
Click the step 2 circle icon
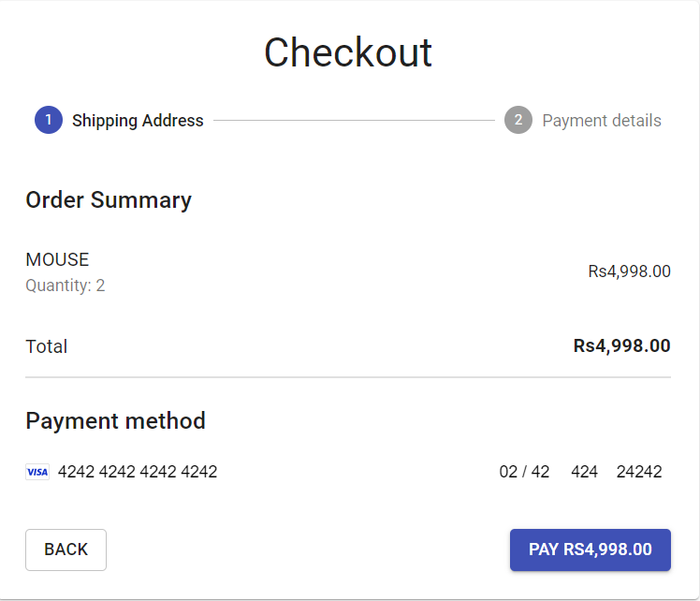[518, 120]
